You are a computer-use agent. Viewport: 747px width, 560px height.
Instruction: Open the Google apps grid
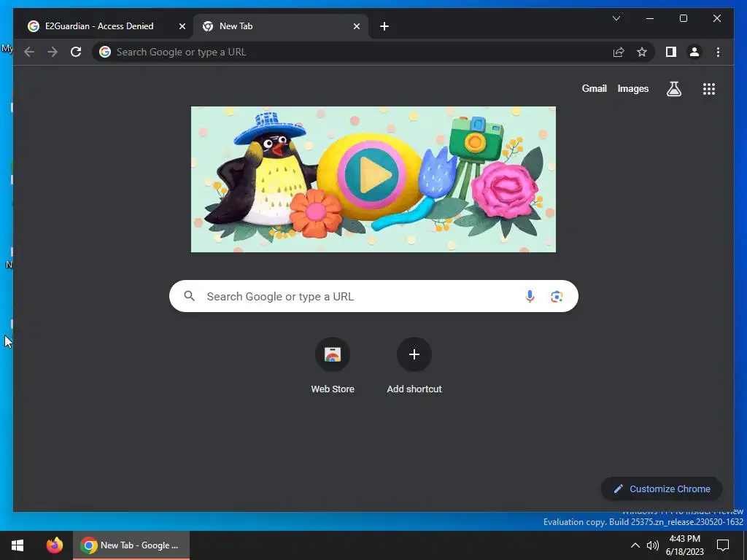709,88
